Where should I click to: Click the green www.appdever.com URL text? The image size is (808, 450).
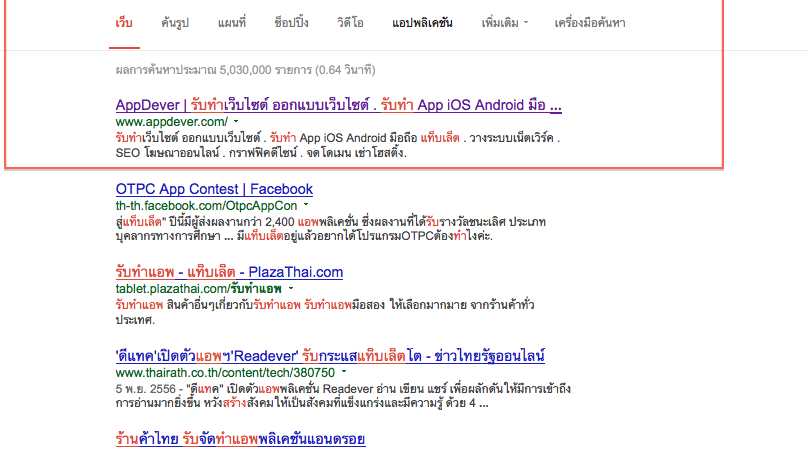point(172,121)
